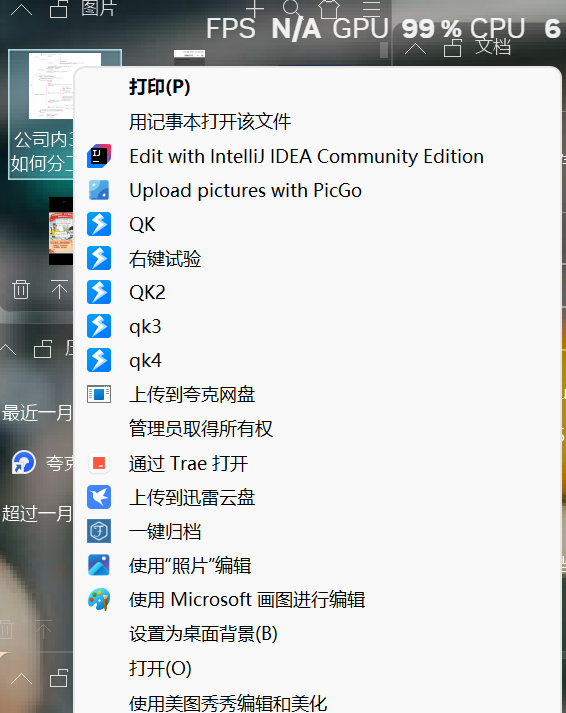
Task: Click the Trae red icon
Action: click(99, 463)
